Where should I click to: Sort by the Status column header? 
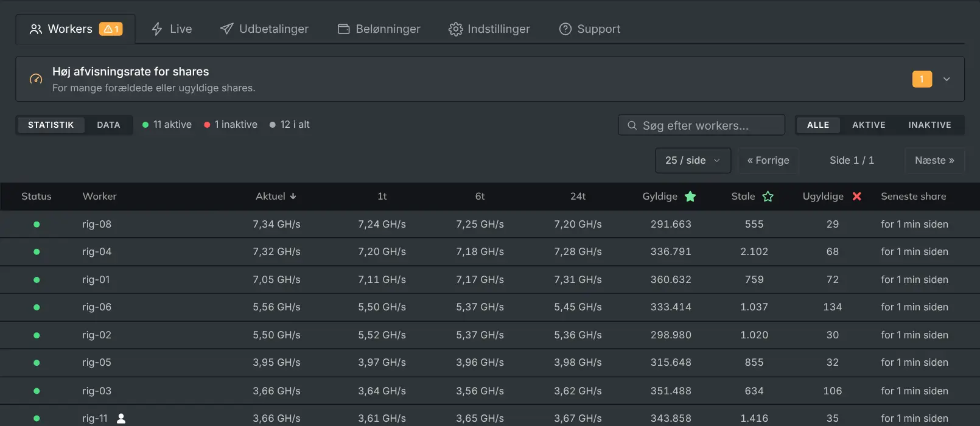(37, 197)
